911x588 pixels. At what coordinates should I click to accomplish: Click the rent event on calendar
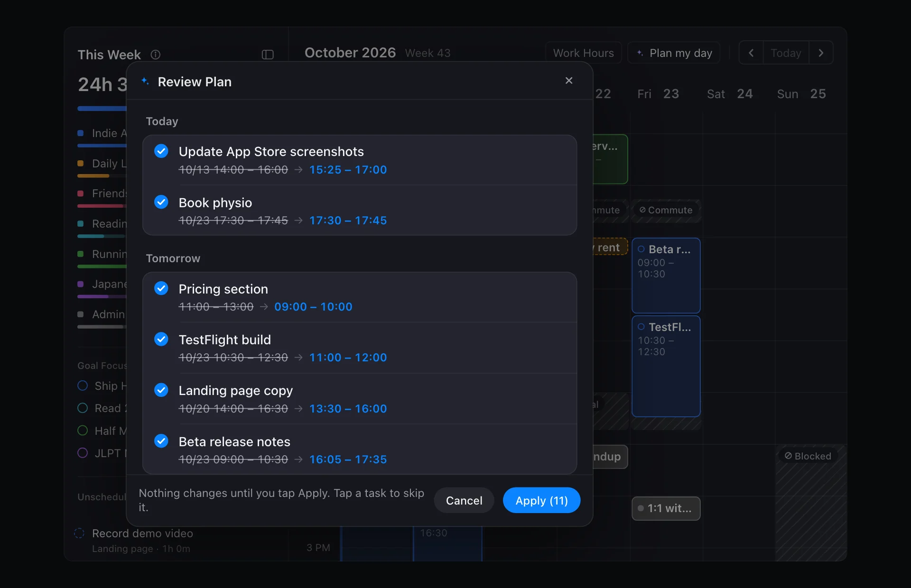click(x=610, y=247)
